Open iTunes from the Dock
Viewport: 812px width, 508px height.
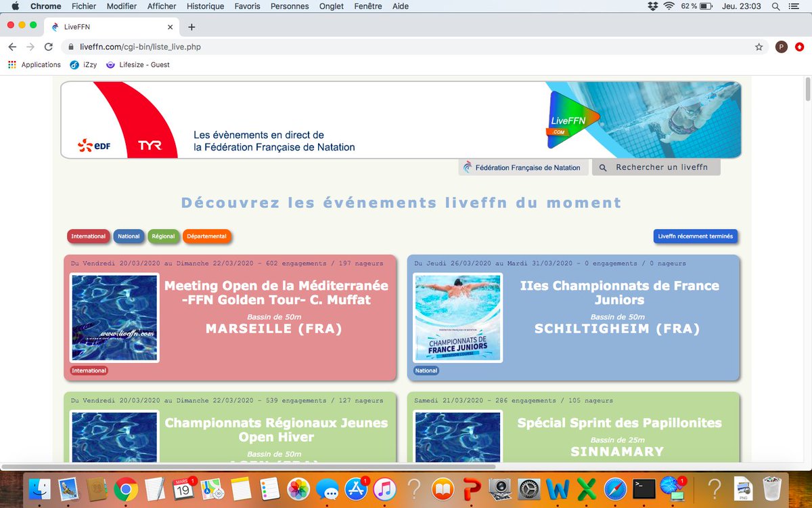[384, 488]
